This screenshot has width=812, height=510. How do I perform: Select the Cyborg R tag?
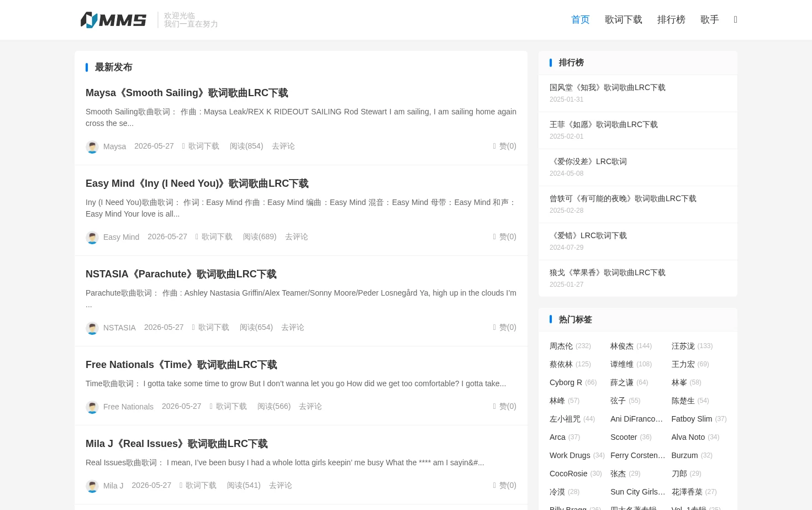566,382
